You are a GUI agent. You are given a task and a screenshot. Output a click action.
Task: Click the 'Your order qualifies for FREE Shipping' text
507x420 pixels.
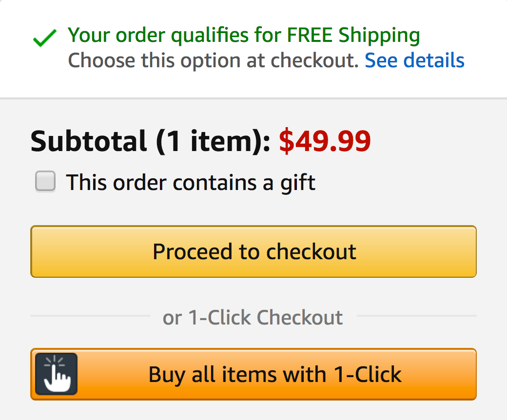point(244,35)
